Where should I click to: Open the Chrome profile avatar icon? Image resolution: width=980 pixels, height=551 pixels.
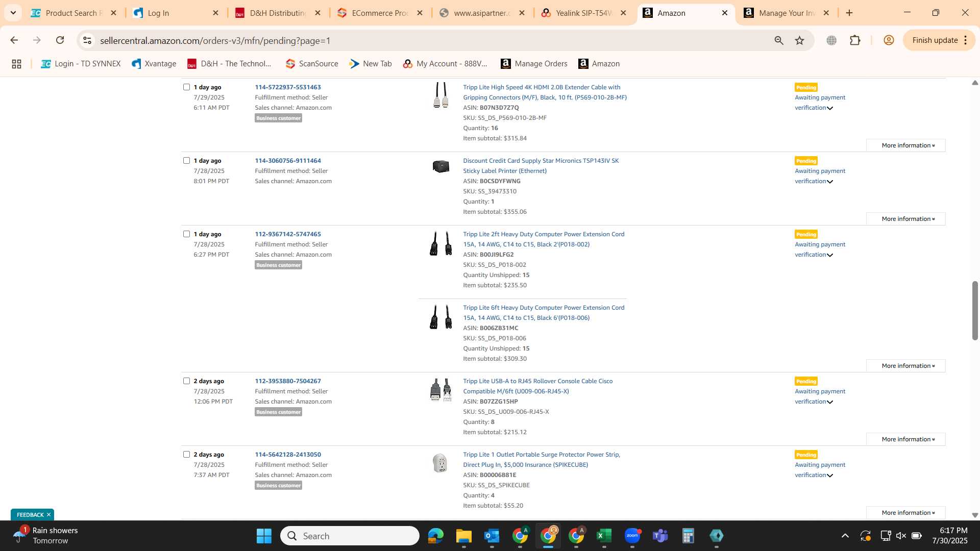tap(889, 40)
